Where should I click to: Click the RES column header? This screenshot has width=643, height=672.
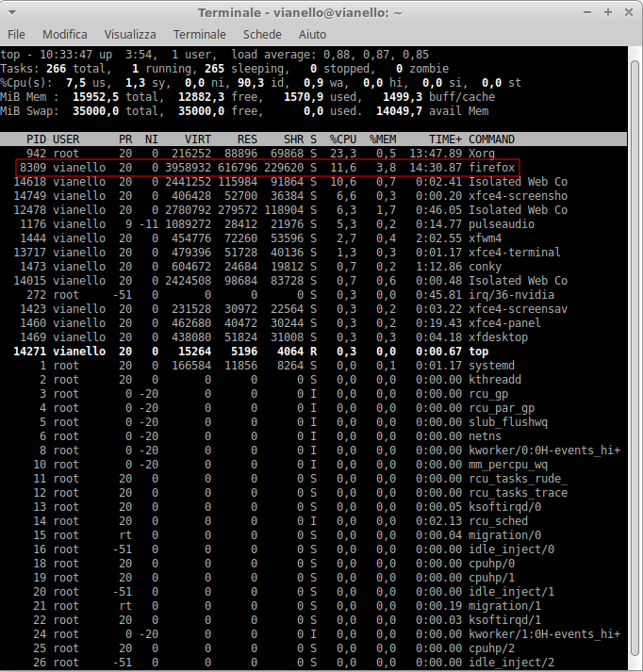(x=247, y=139)
